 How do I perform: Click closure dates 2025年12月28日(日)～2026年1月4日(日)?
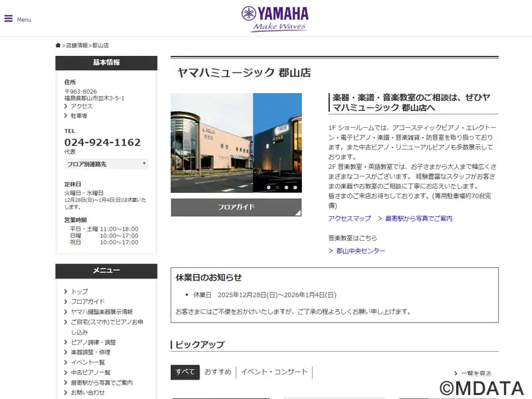[x=277, y=295]
